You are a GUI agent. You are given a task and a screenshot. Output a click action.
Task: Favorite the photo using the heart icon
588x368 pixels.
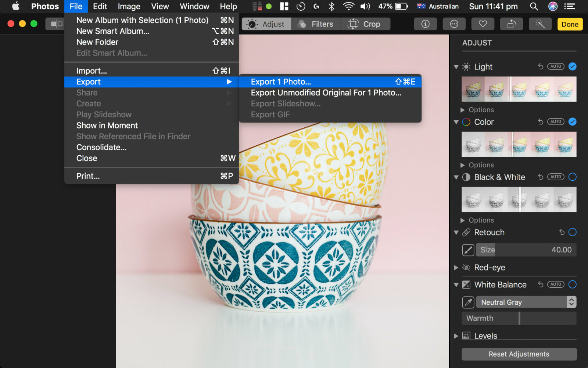click(483, 24)
